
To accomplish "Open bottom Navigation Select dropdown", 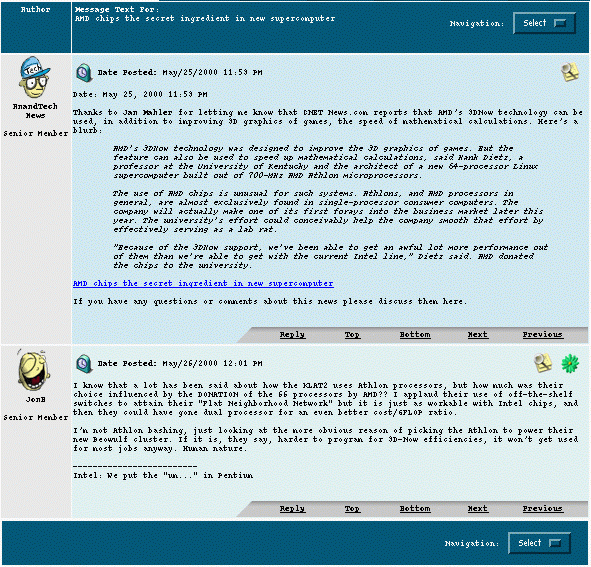I will click(x=539, y=543).
